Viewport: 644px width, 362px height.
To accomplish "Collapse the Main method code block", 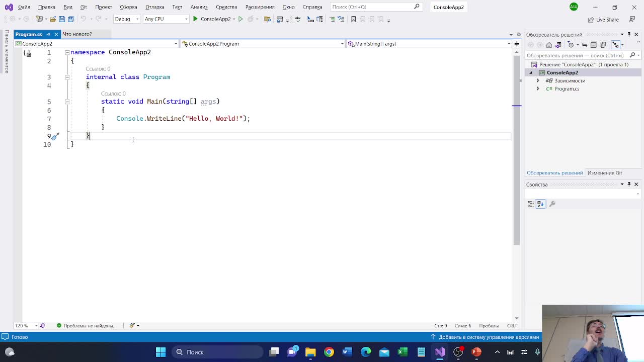I will (67, 102).
